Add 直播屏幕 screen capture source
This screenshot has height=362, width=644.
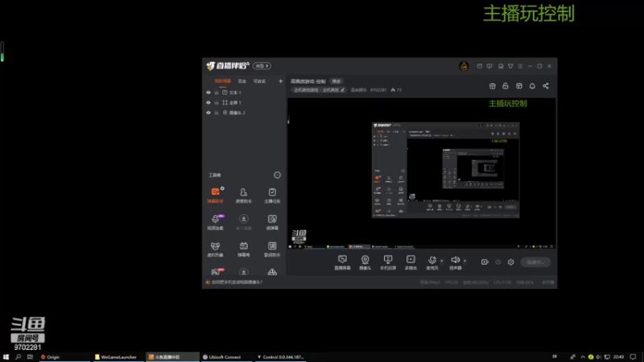pos(342,263)
